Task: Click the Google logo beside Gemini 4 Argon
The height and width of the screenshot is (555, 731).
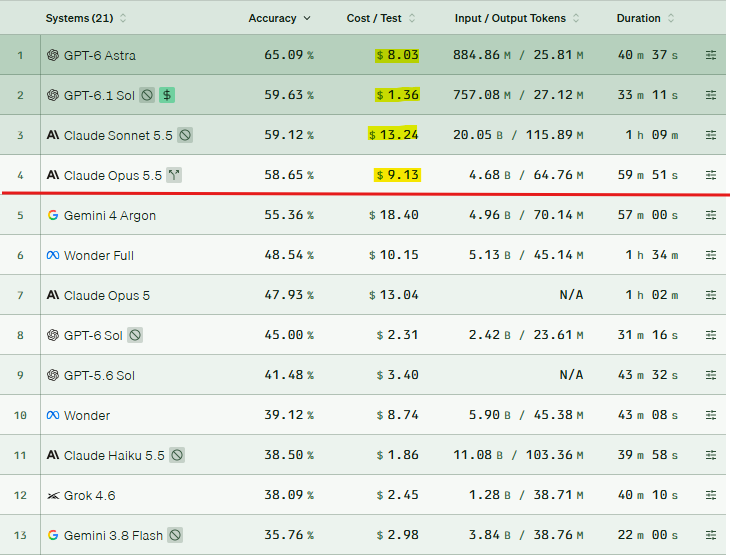Action: click(x=53, y=215)
